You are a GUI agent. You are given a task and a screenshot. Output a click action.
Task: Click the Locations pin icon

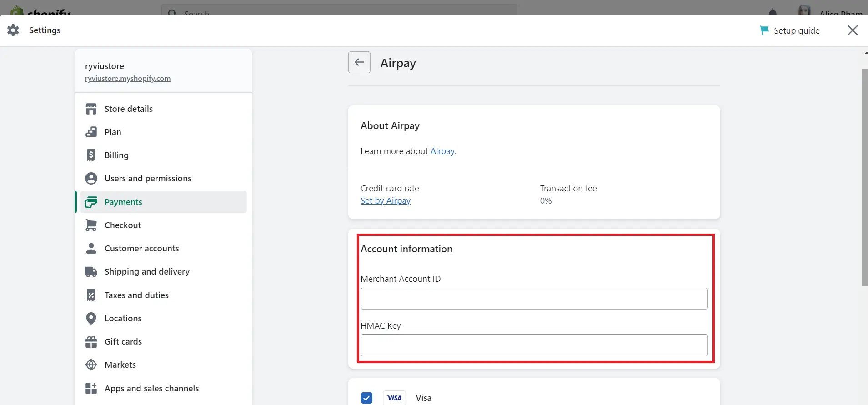(91, 319)
